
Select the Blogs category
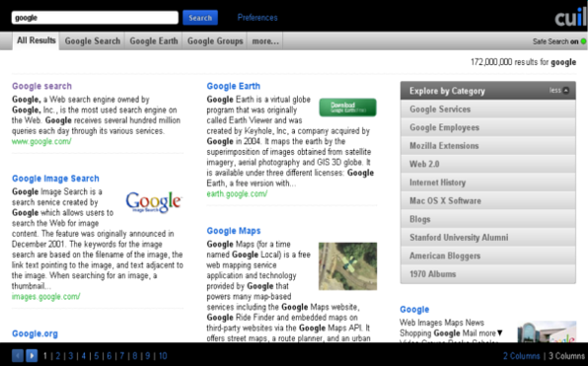[488, 219]
